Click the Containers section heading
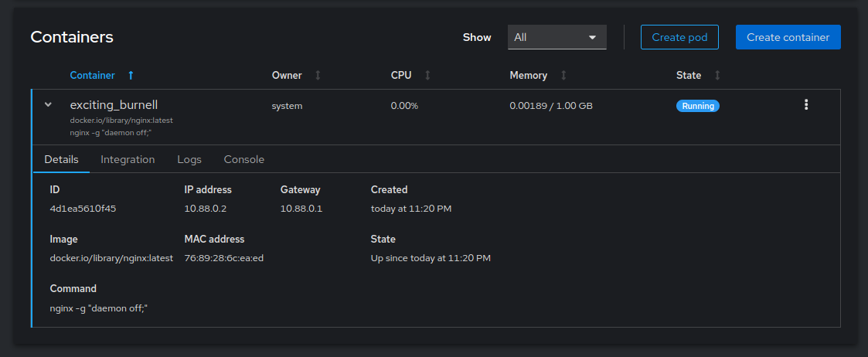868x357 pixels. pos(72,37)
